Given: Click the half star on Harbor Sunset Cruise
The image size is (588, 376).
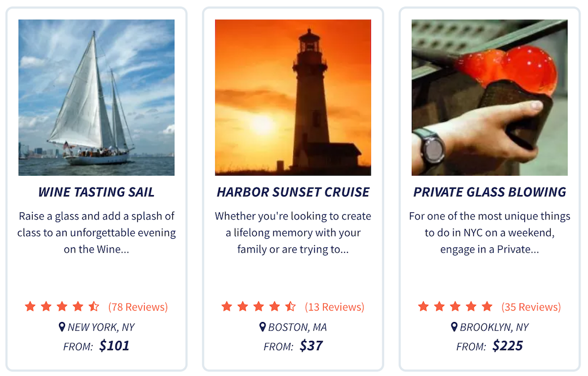Looking at the screenshot, I should [290, 307].
